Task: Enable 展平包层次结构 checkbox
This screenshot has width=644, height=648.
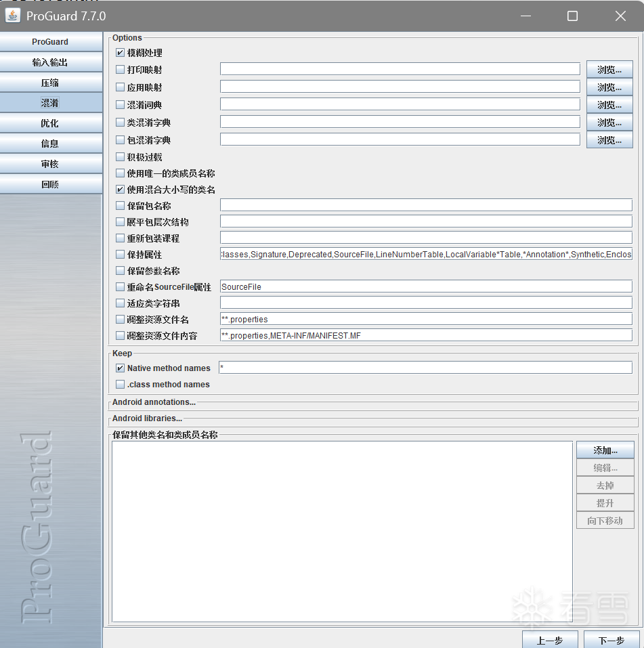Action: [121, 222]
